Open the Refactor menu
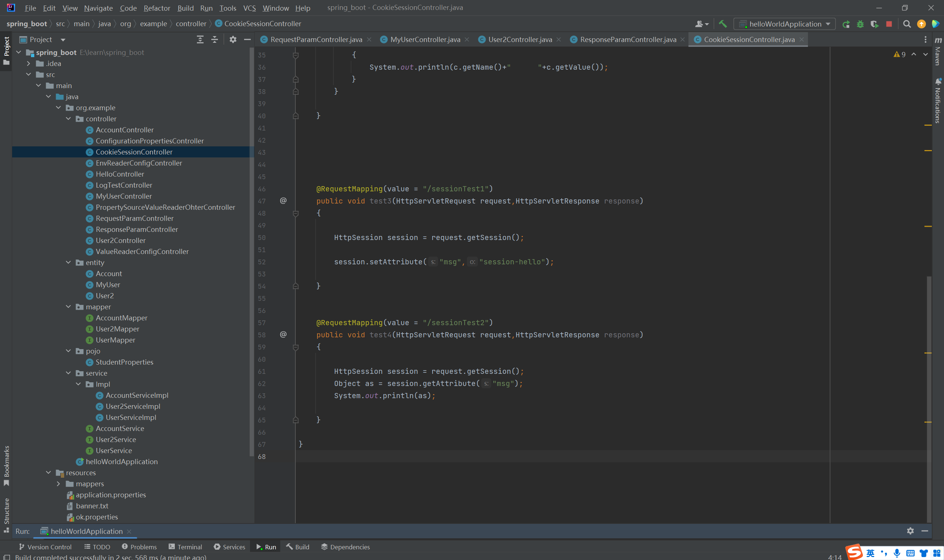 point(157,8)
